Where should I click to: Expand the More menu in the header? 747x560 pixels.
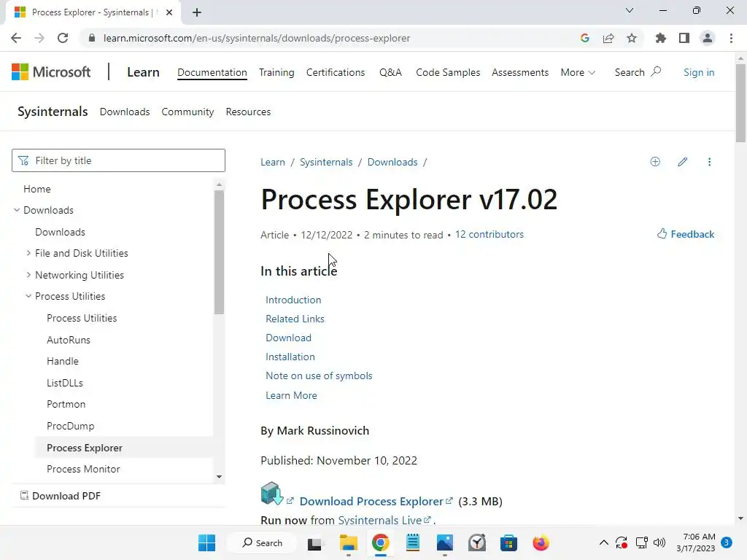click(578, 72)
